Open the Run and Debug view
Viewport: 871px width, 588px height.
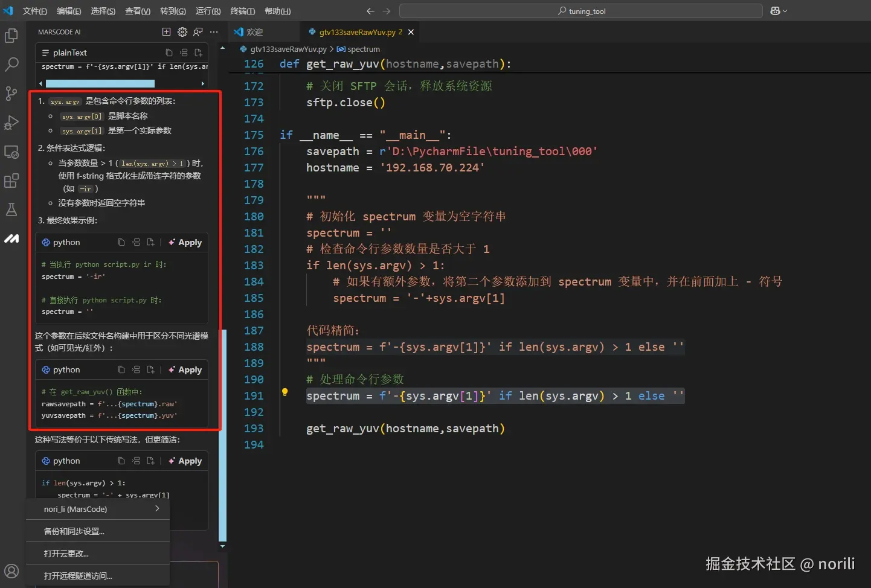pos(11,123)
